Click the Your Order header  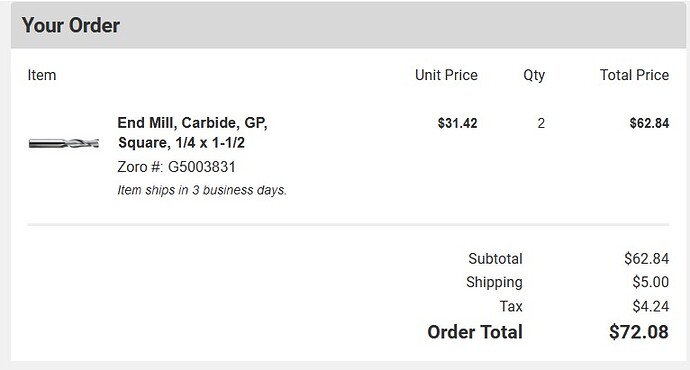click(71, 25)
